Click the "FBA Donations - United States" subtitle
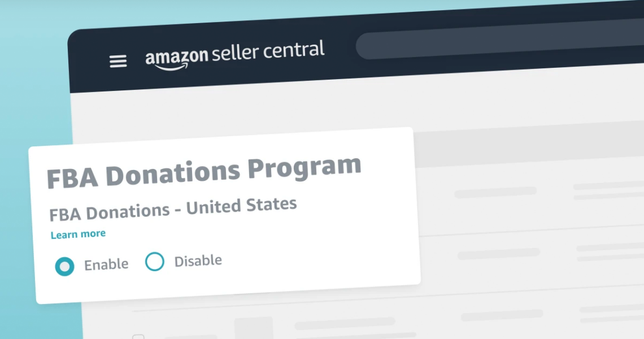 pos(173,209)
